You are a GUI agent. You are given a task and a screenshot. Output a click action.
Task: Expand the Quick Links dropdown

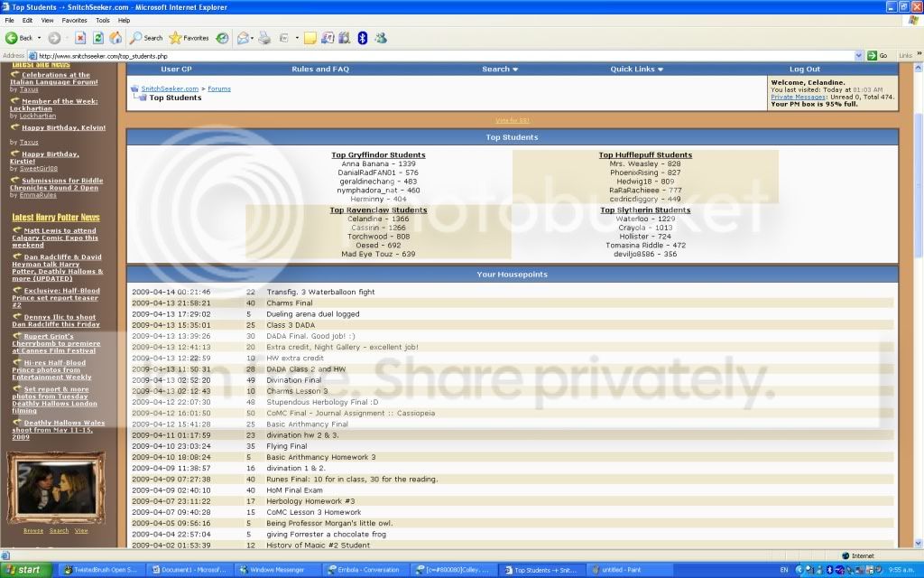coord(636,69)
